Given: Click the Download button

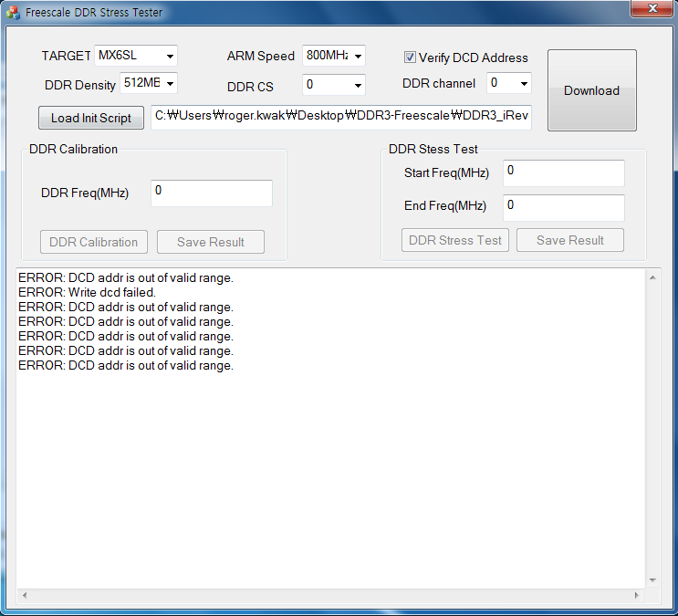Looking at the screenshot, I should [x=592, y=90].
